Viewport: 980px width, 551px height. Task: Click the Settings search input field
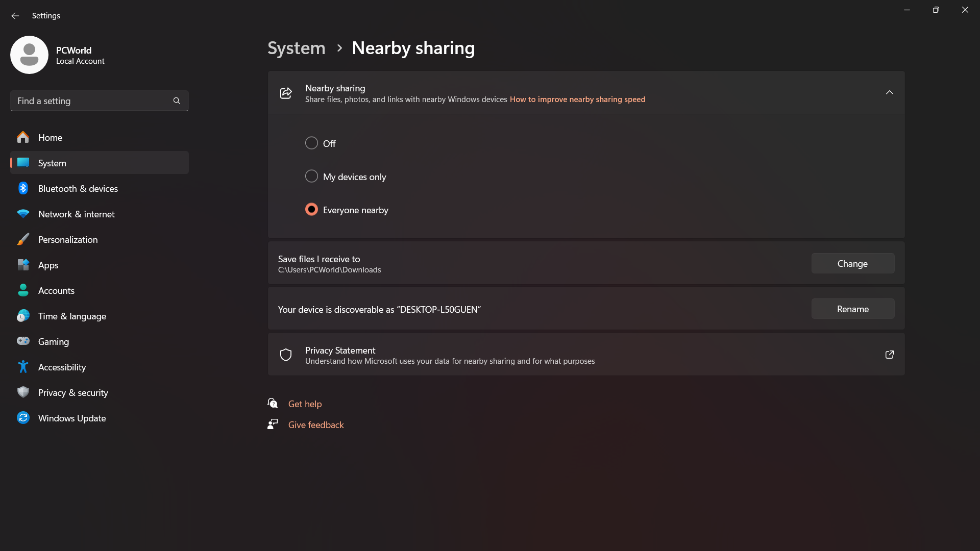click(100, 101)
